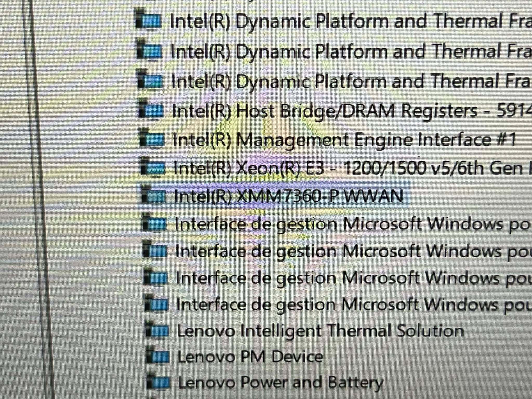Select the Intel(R) XMM7360-P WWAN entry
532x399 pixels.
(x=288, y=196)
